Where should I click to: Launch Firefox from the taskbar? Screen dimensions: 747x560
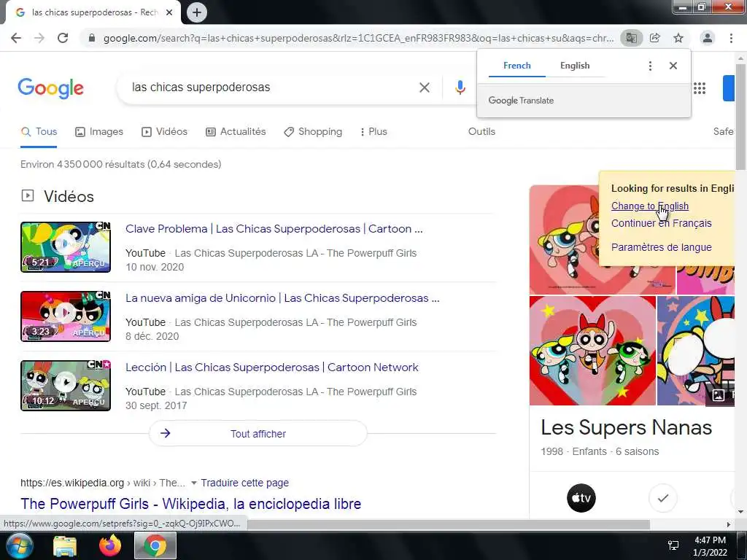[x=110, y=545]
